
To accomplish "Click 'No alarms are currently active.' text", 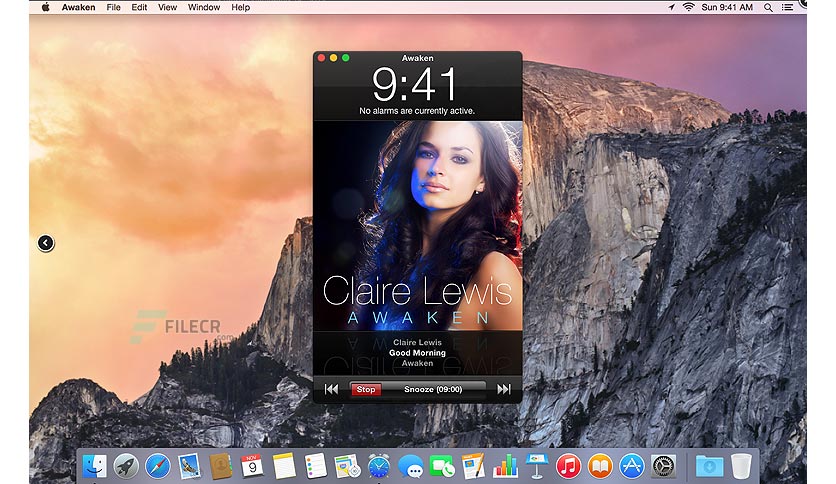I will point(417,111).
